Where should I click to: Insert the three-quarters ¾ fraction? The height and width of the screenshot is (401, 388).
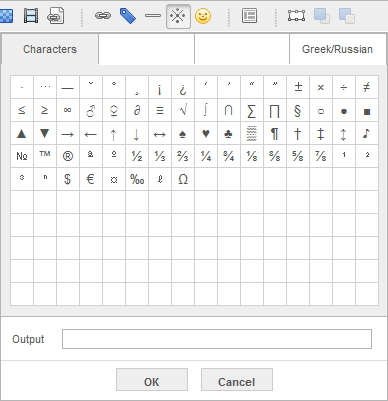(229, 156)
